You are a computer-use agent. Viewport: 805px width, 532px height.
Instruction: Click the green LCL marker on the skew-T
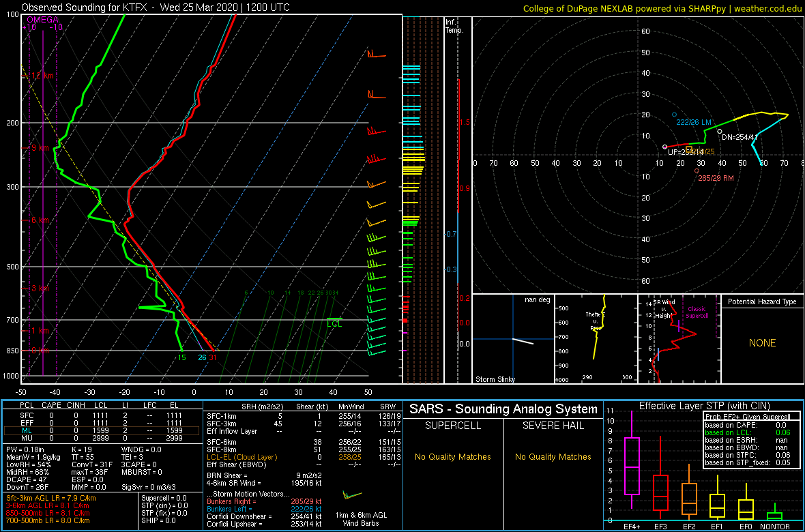tap(334, 322)
